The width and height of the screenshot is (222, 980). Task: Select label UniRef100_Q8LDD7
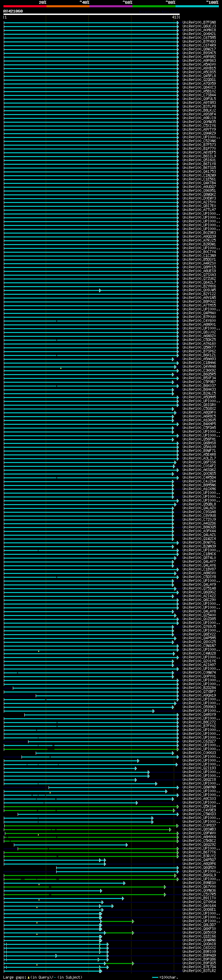click(199, 925)
